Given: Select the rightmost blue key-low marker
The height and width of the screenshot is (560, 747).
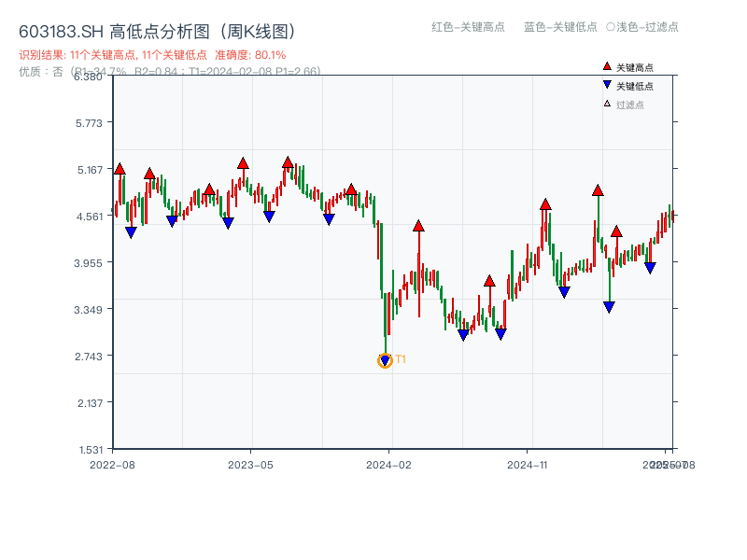Looking at the screenshot, I should point(650,268).
